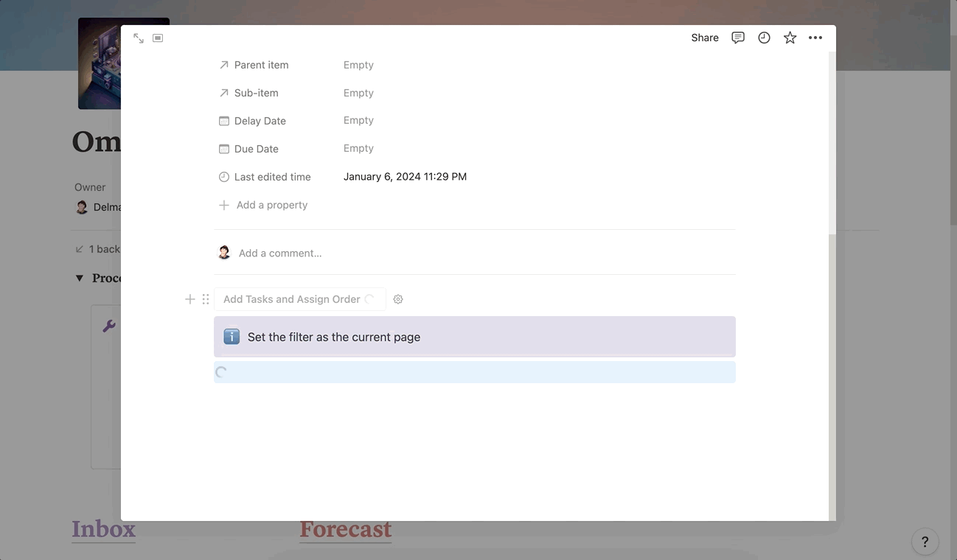Favorite this page with the star
Screen dimensions: 957x560
pos(790,38)
